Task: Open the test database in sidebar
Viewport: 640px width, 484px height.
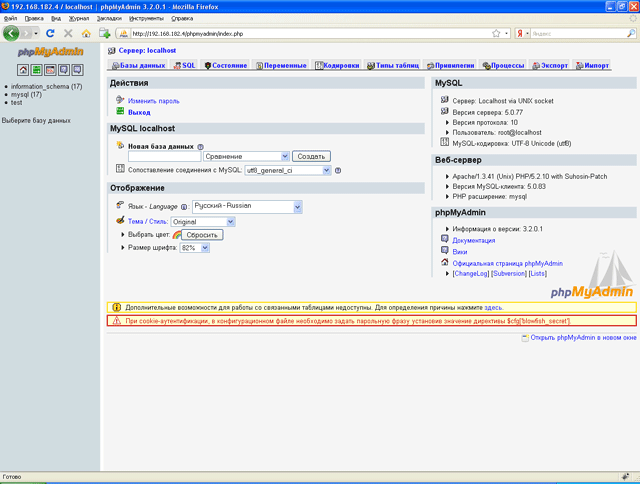Action: (x=16, y=102)
